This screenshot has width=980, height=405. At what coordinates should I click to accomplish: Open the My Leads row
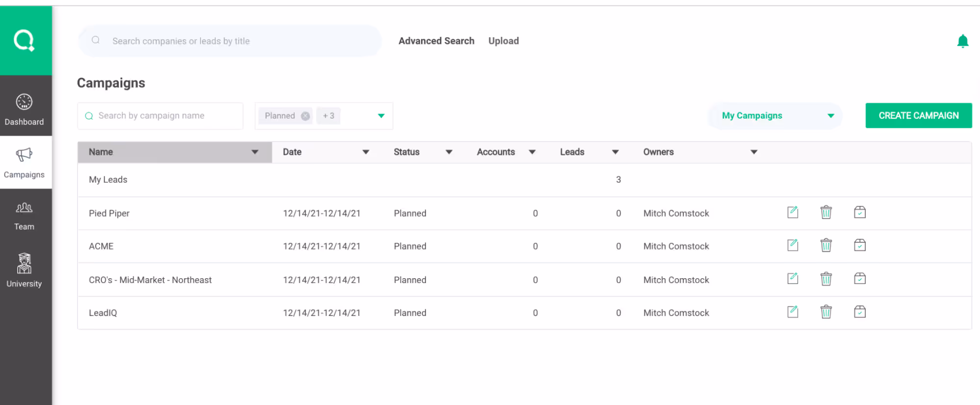coord(524,180)
